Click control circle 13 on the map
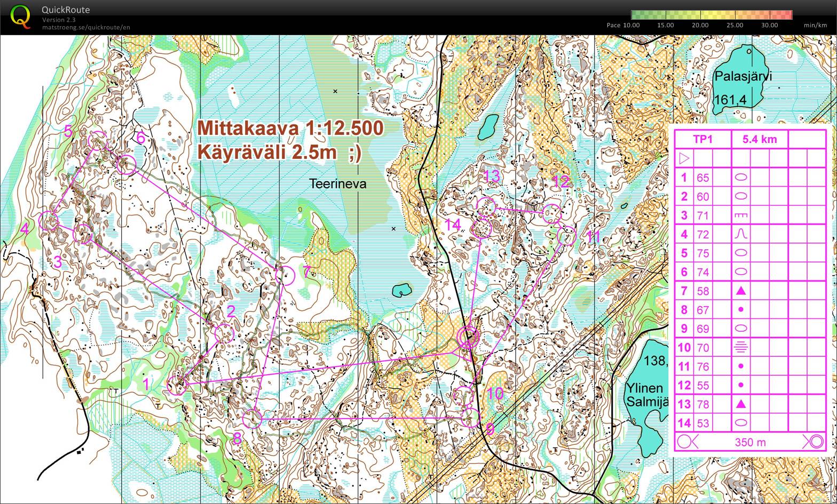The width and height of the screenshot is (837, 504). point(486,207)
